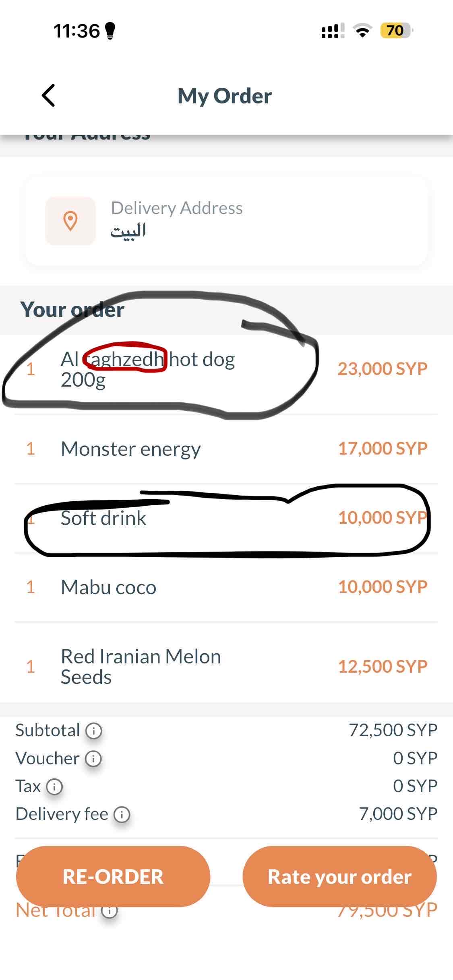The height and width of the screenshot is (980, 453).
Task: Select the Mabu coco order item
Action: click(x=108, y=587)
